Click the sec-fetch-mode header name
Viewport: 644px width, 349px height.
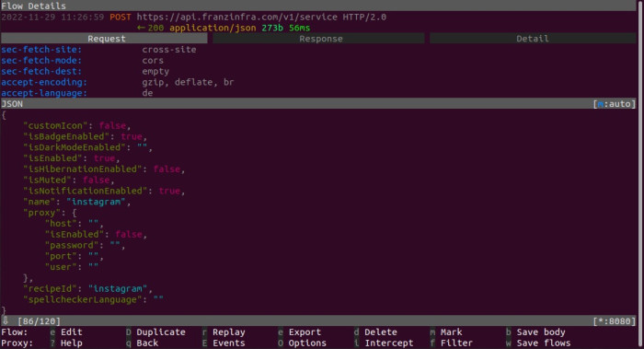[41, 61]
